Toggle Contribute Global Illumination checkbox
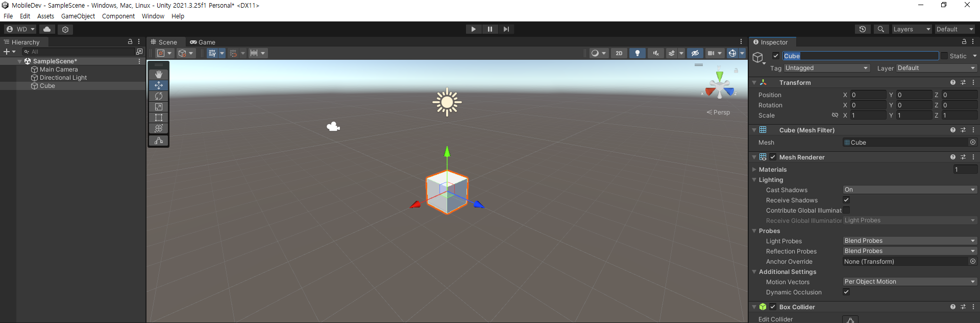This screenshot has width=980, height=323. tap(846, 210)
